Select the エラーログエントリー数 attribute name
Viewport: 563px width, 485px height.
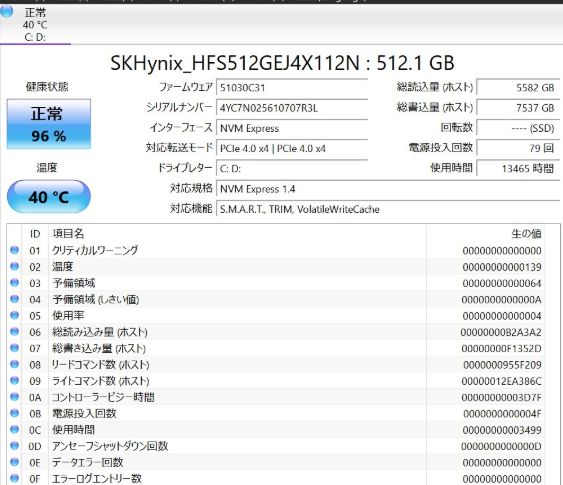97,479
